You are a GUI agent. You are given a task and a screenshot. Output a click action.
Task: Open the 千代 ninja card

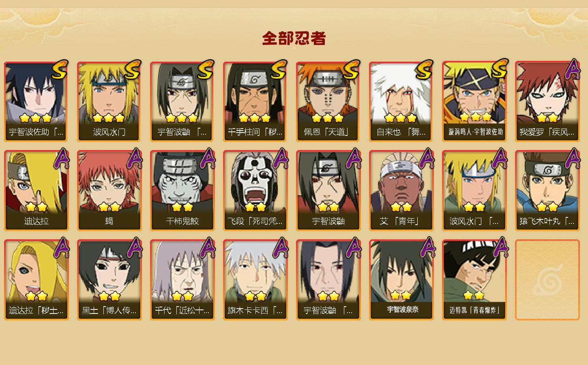[x=182, y=280]
